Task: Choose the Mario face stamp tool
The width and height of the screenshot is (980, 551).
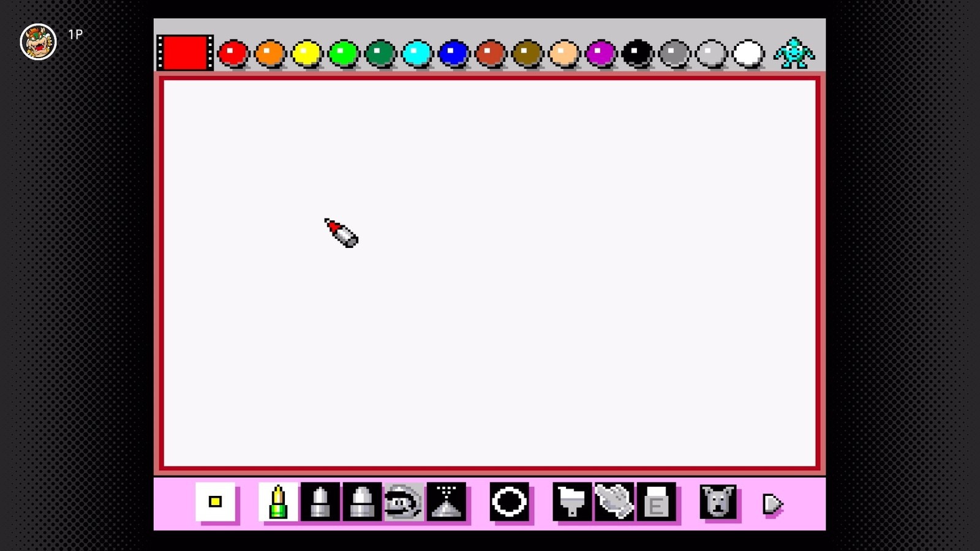Action: 403,502
